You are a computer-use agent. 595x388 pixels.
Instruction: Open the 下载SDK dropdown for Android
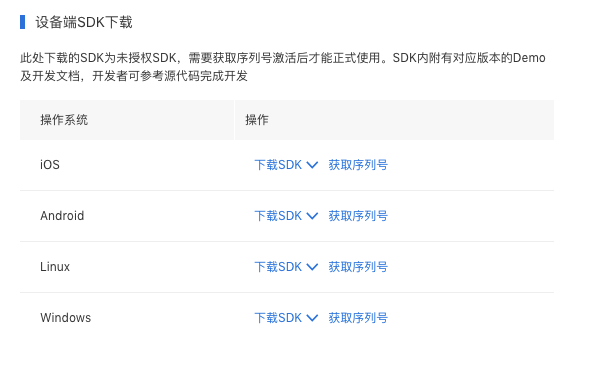point(286,216)
